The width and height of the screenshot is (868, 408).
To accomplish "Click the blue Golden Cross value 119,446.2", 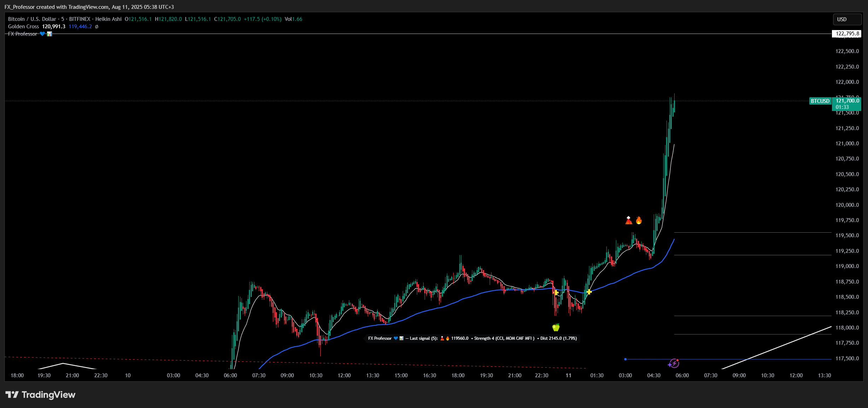I will tap(80, 27).
